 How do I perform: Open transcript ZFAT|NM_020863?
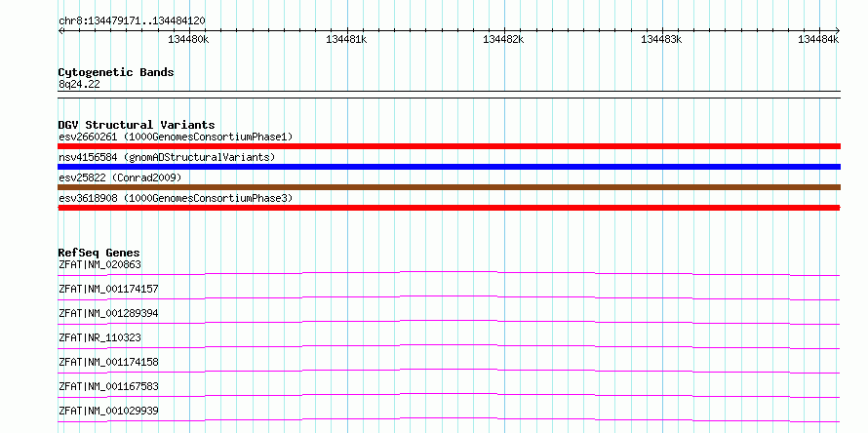point(99,264)
